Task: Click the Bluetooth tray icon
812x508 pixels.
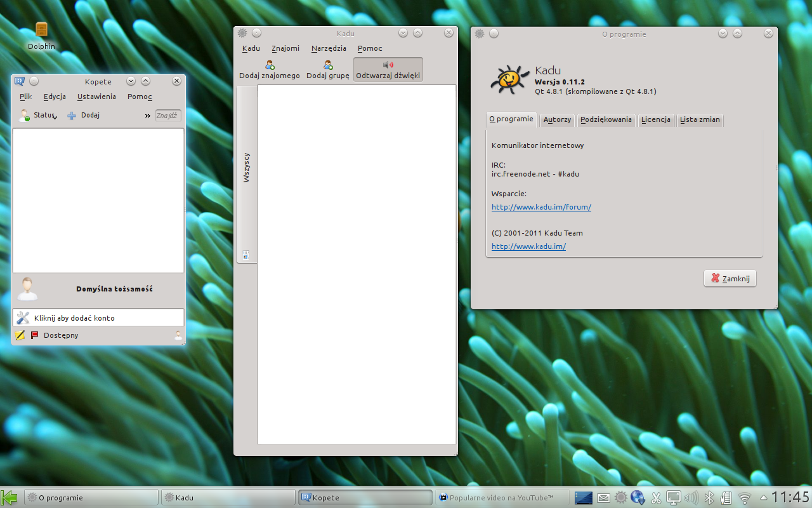Action: coord(710,498)
